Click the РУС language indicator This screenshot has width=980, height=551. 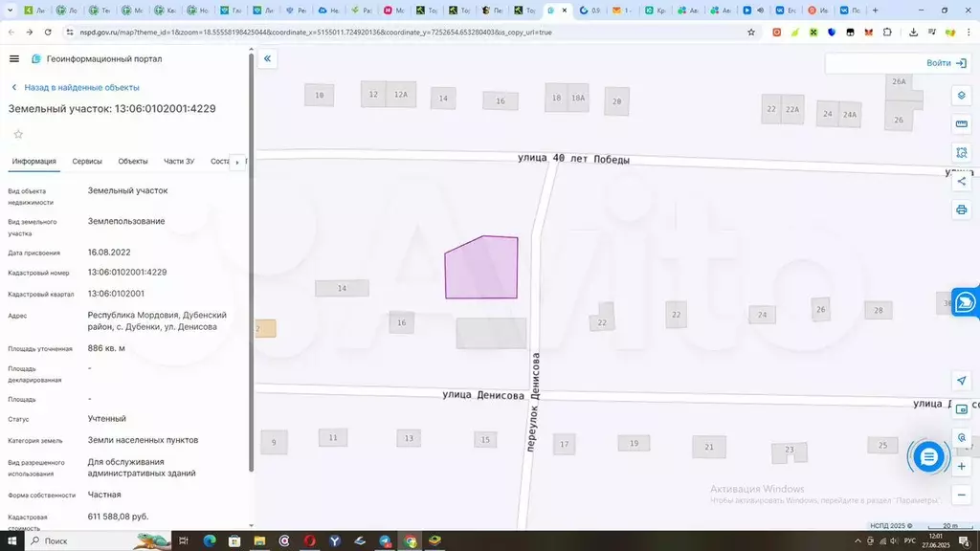(910, 541)
